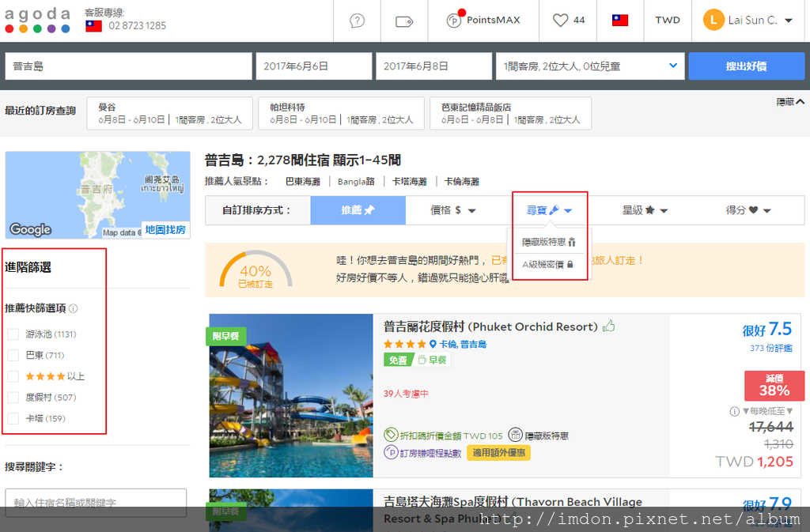Click the check-out date field 2017年6月8日
This screenshot has height=532, width=810.
[434, 66]
